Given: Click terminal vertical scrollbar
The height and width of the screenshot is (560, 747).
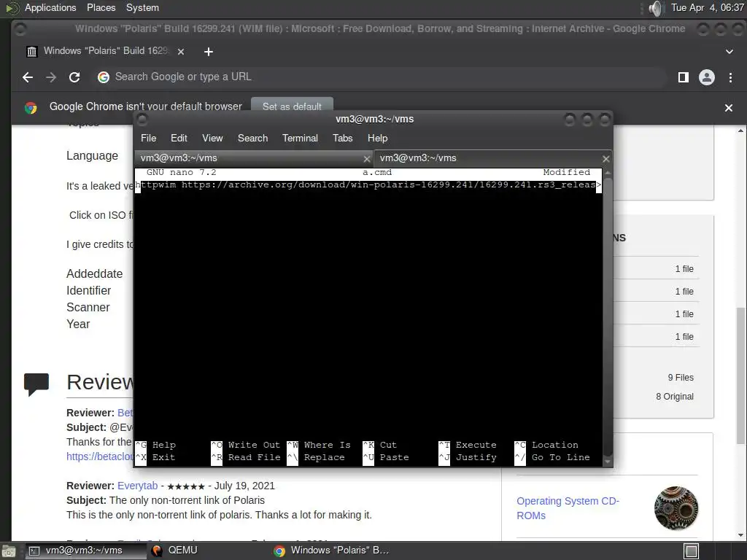Looking at the screenshot, I should pos(608,314).
